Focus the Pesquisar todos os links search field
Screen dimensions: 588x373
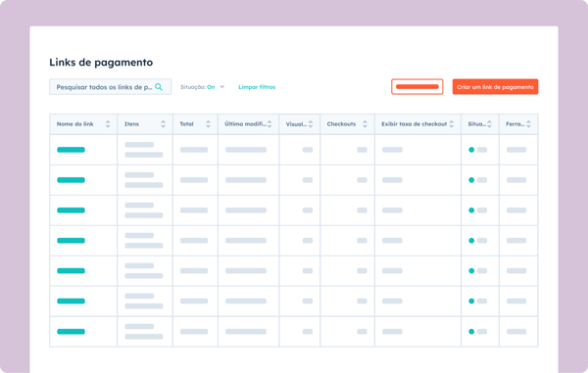(x=110, y=87)
